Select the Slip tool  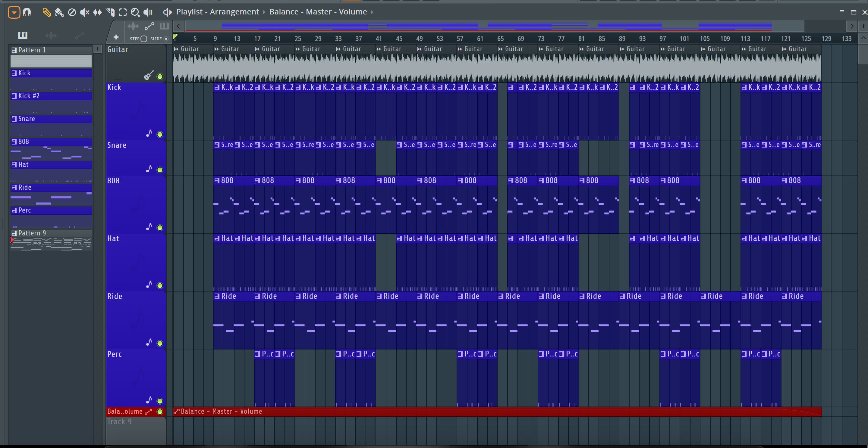pyautogui.click(x=97, y=12)
